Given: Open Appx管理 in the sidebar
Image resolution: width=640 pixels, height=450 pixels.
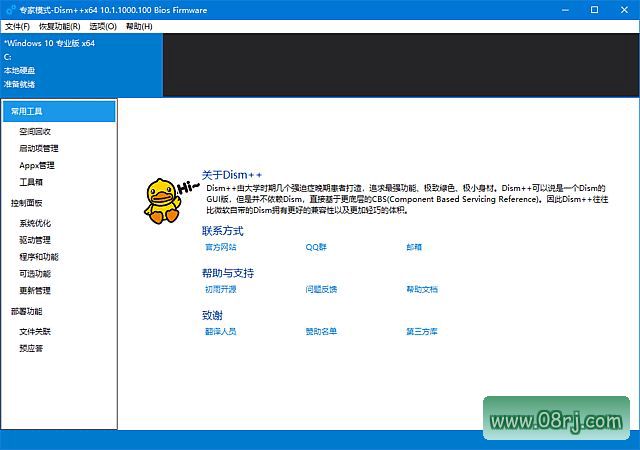Looking at the screenshot, I should (37, 165).
